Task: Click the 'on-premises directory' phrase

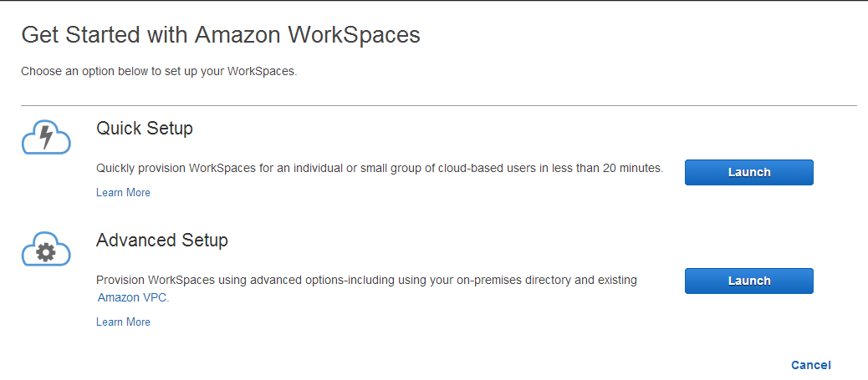Action: tap(497, 280)
